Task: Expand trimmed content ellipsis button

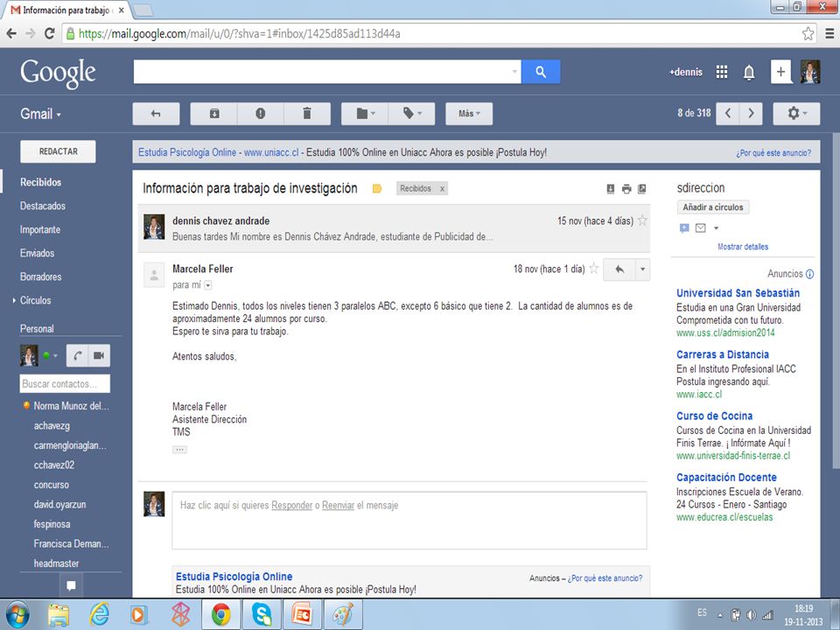Action: (179, 450)
